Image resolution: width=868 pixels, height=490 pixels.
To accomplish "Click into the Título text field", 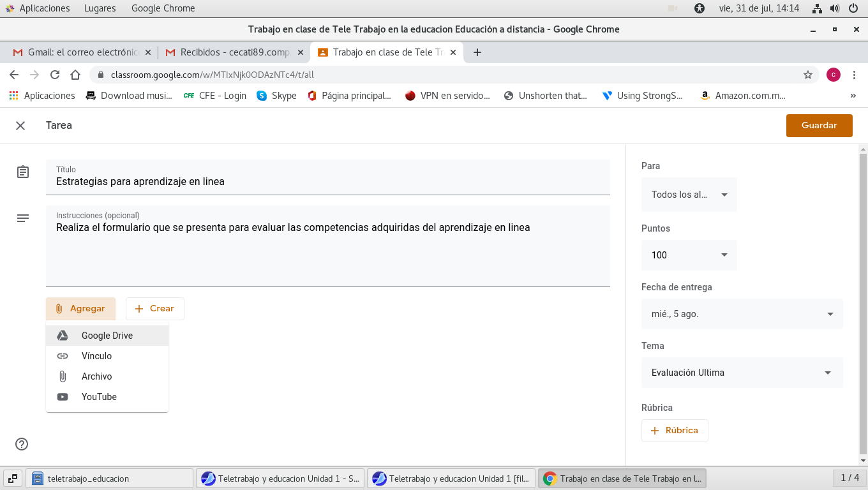I will coord(327,181).
